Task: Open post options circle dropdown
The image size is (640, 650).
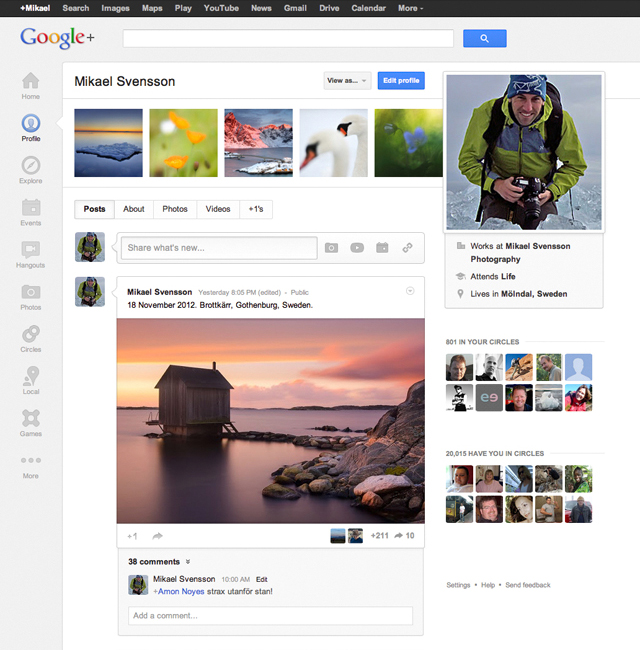Action: [410, 291]
